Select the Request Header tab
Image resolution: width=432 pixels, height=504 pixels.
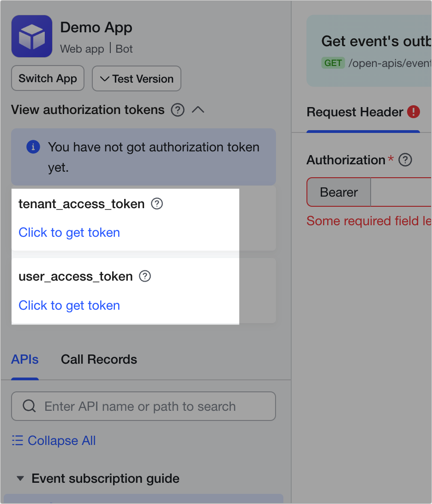tap(355, 112)
